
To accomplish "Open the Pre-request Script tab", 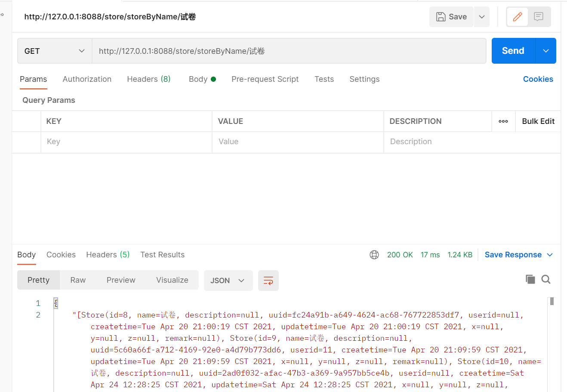I will pyautogui.click(x=265, y=79).
